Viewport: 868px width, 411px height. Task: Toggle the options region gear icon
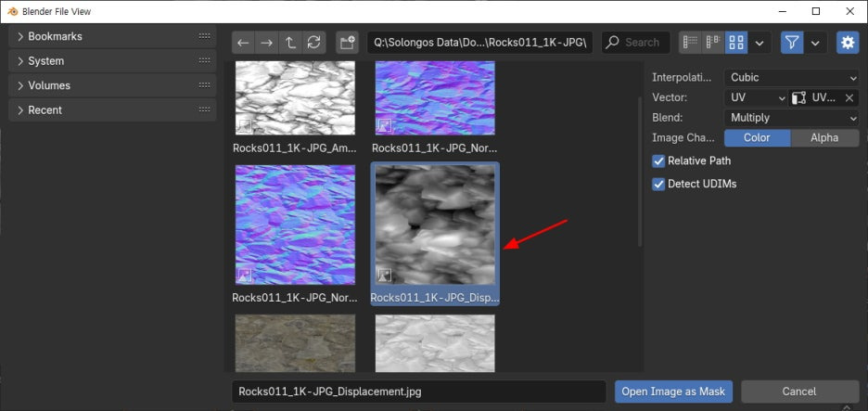[848, 43]
